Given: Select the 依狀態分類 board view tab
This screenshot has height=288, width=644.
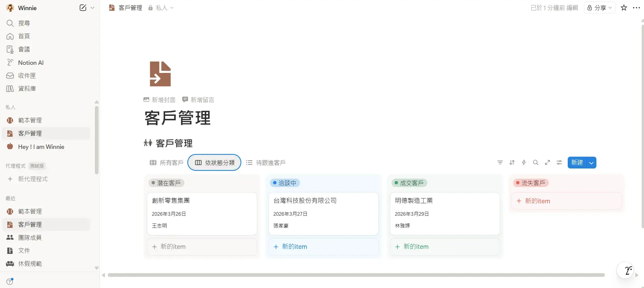Looking at the screenshot, I should tap(215, 163).
